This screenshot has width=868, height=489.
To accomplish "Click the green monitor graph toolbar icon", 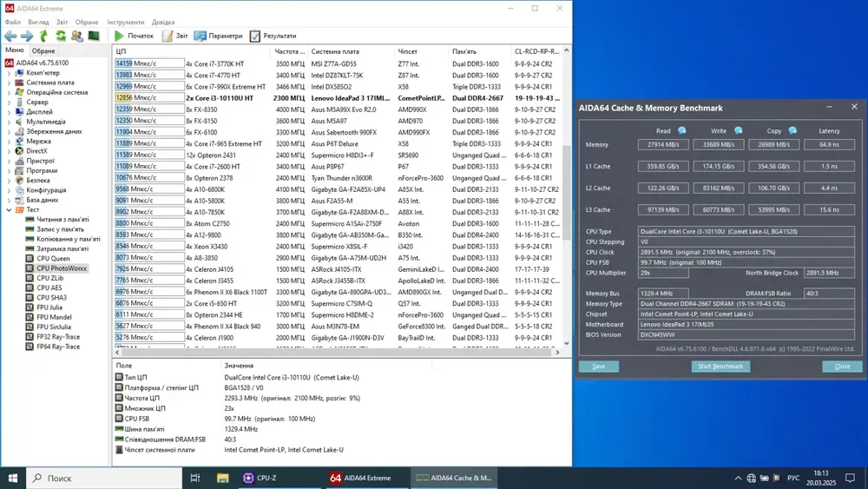I will 93,36.
